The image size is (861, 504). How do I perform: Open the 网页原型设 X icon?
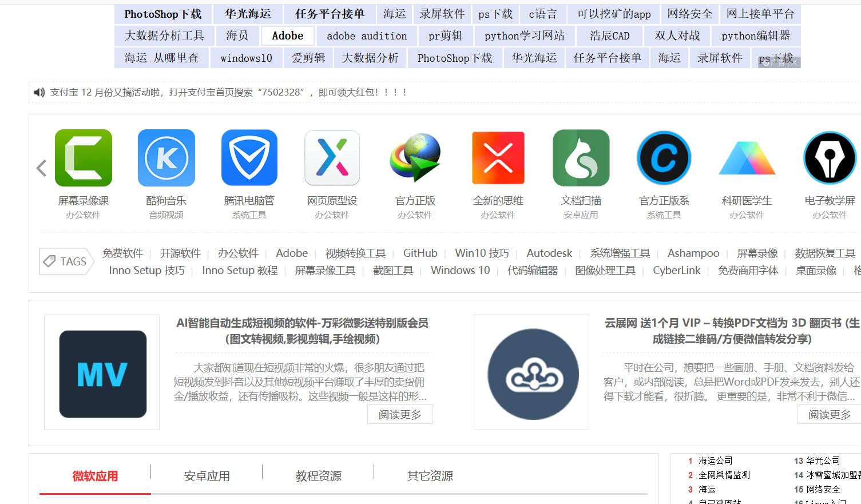[332, 158]
